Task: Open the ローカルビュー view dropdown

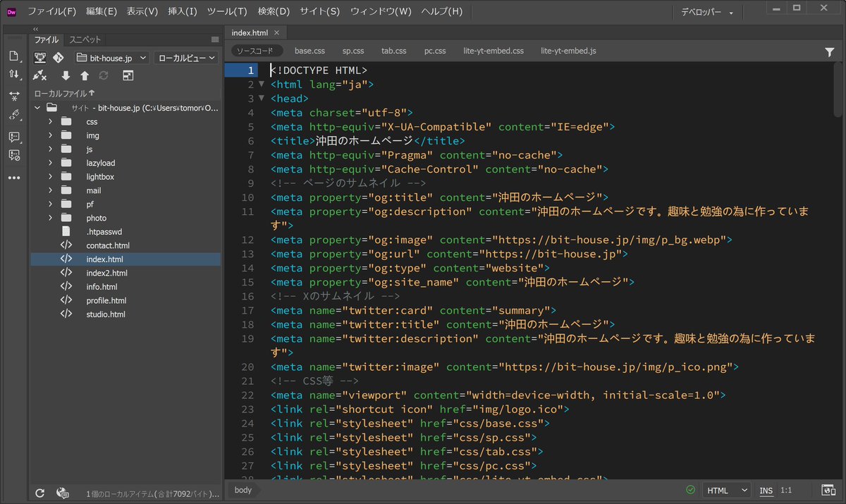Action: tap(186, 58)
